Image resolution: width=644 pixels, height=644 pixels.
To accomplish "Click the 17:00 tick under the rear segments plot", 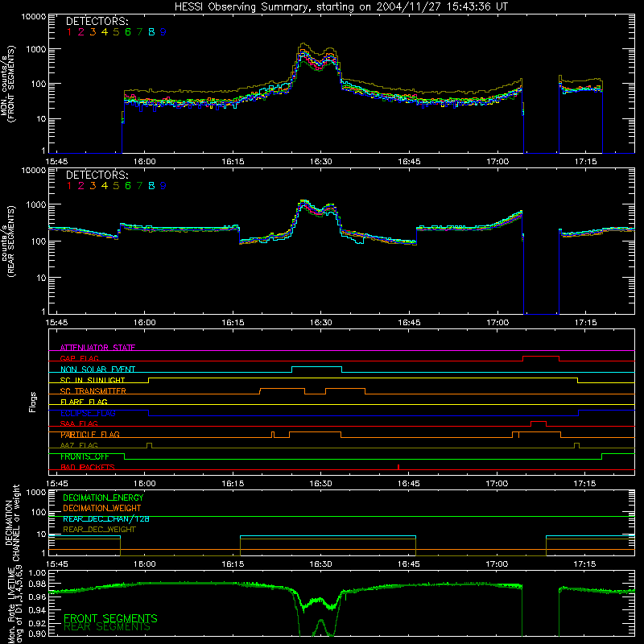I will click(x=497, y=323).
